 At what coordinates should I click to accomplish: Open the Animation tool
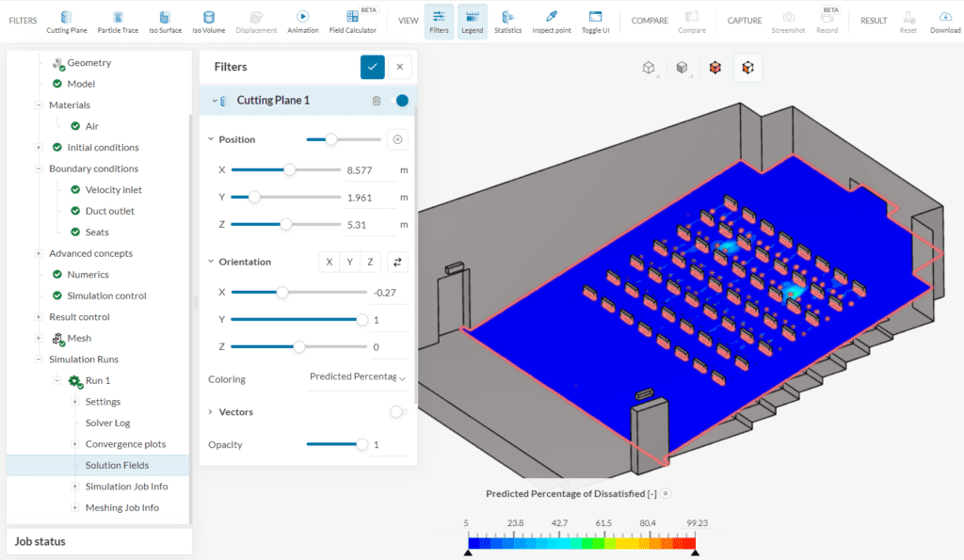(302, 19)
